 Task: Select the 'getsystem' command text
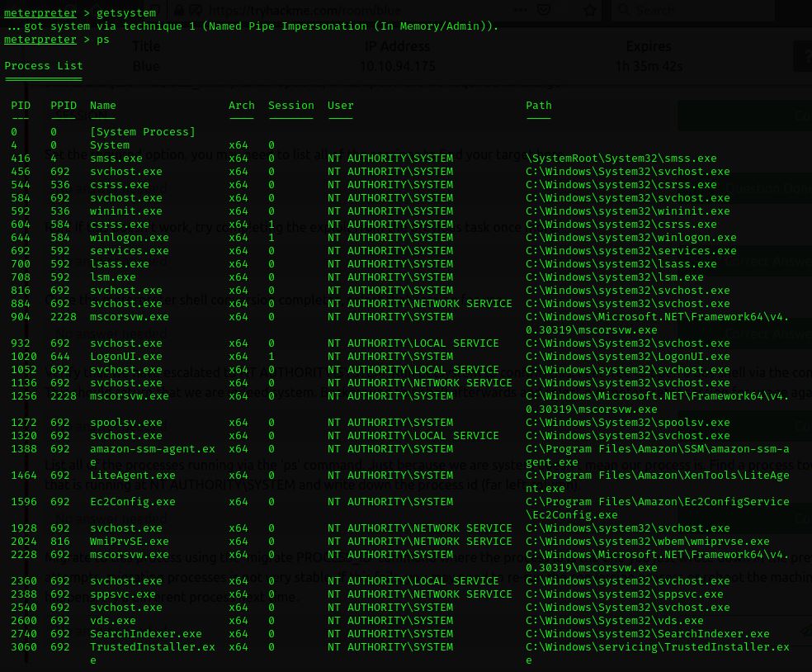(125, 12)
